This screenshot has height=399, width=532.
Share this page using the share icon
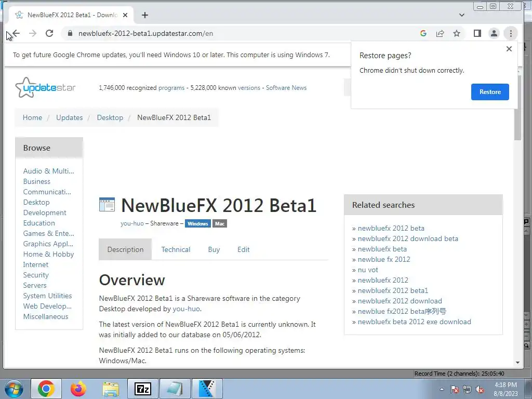click(x=440, y=33)
